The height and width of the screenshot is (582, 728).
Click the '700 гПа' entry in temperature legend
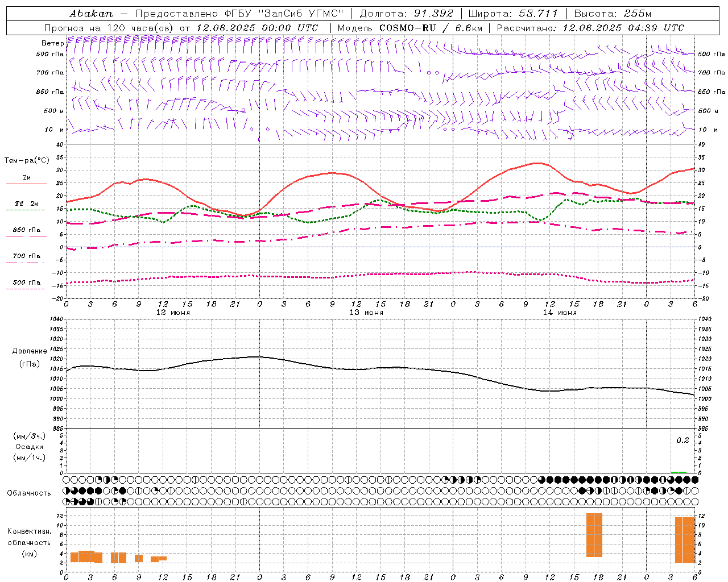click(26, 256)
